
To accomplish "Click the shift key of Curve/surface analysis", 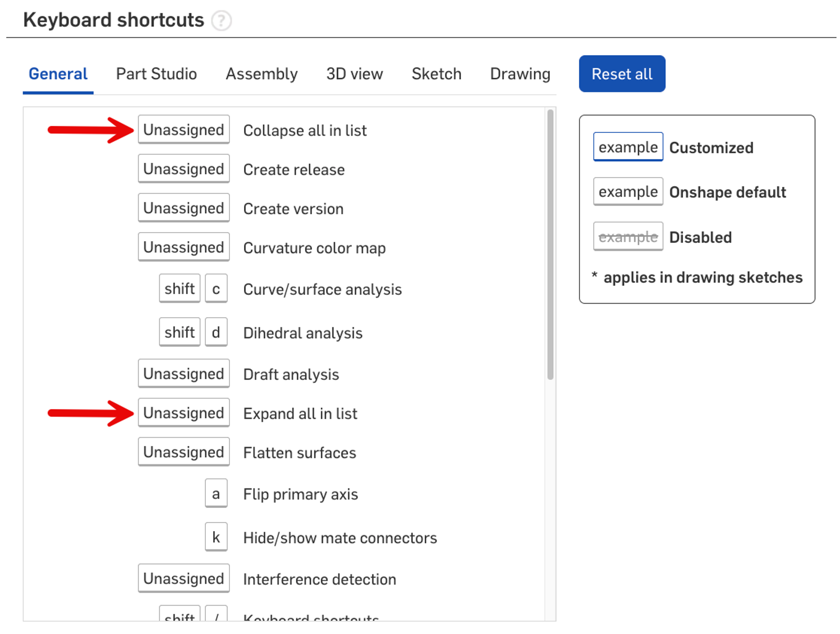I will tap(180, 289).
